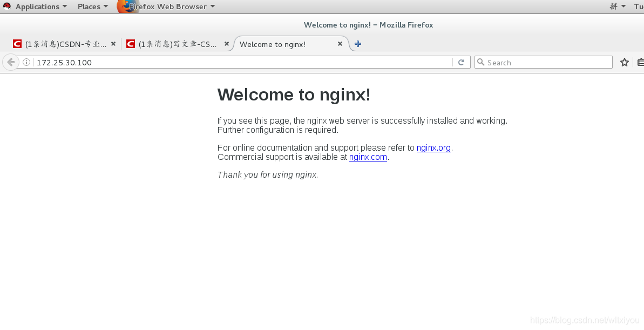Click the CSDN favicon on second tab
This screenshot has height=330, width=644.
[130, 44]
